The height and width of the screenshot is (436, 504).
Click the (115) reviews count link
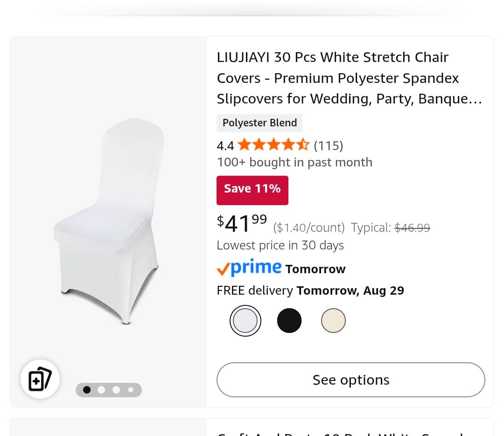(328, 145)
